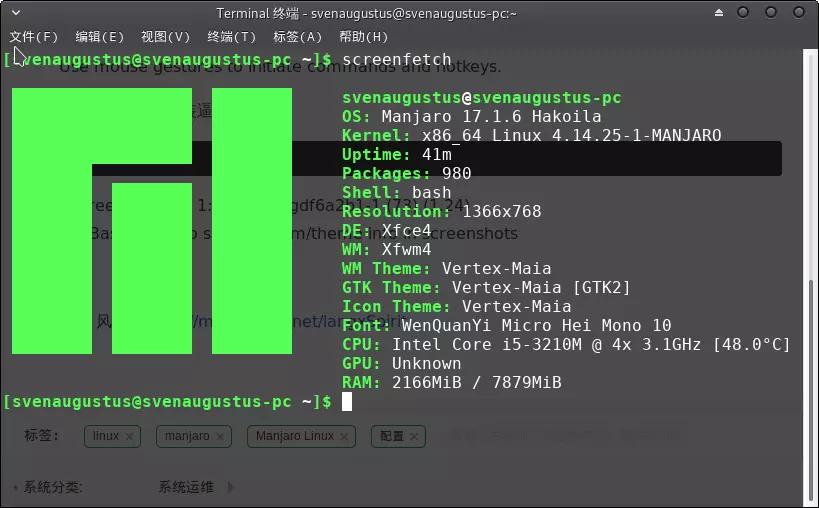Click the GPU: Unknown line

[402, 363]
